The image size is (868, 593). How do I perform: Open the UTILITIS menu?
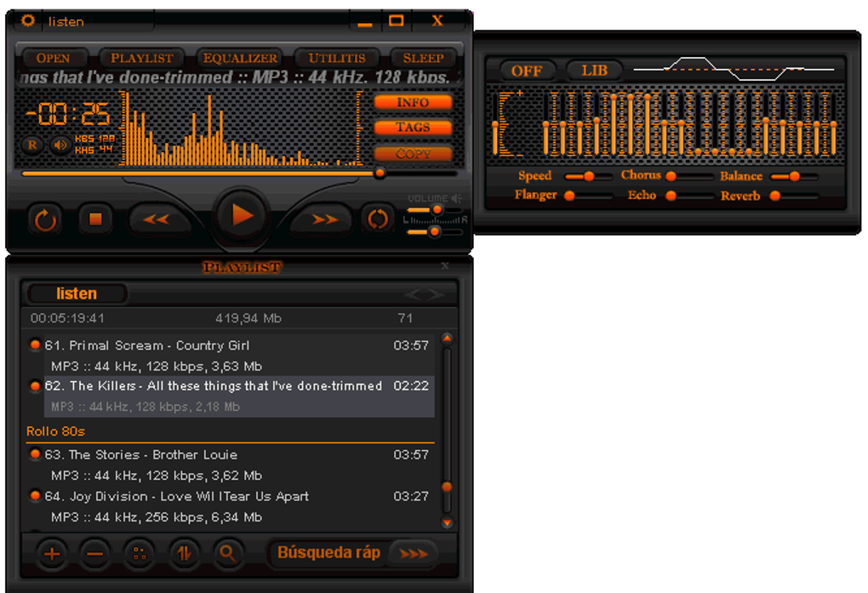(x=337, y=58)
